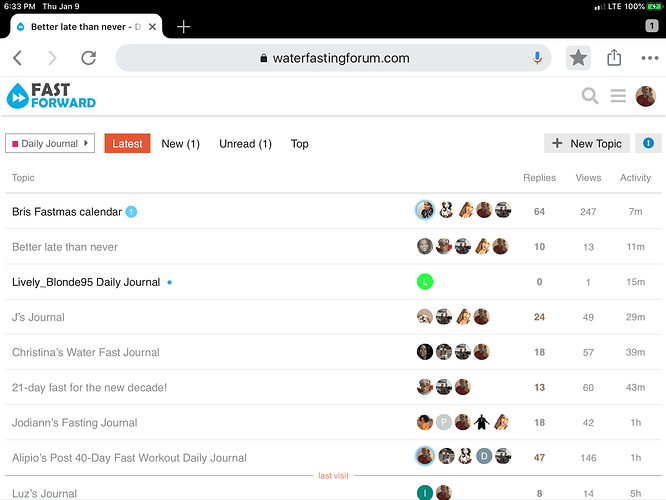
Task: Create a New Topic
Action: click(587, 143)
